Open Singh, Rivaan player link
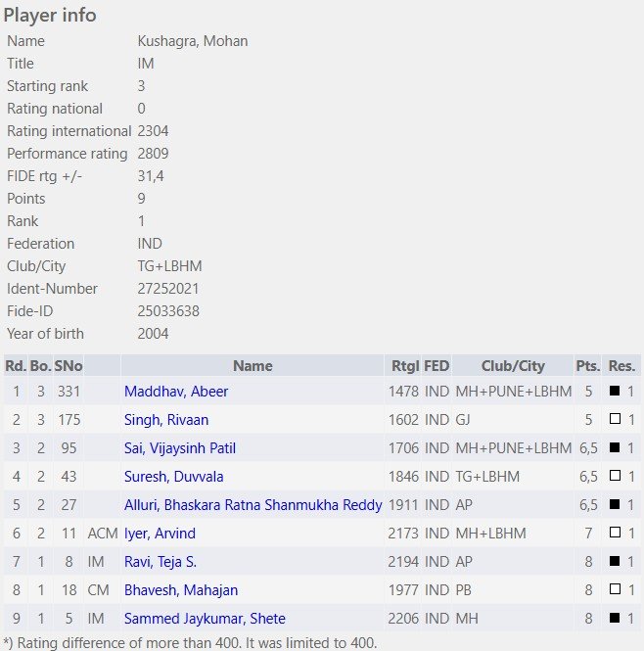 (166, 420)
